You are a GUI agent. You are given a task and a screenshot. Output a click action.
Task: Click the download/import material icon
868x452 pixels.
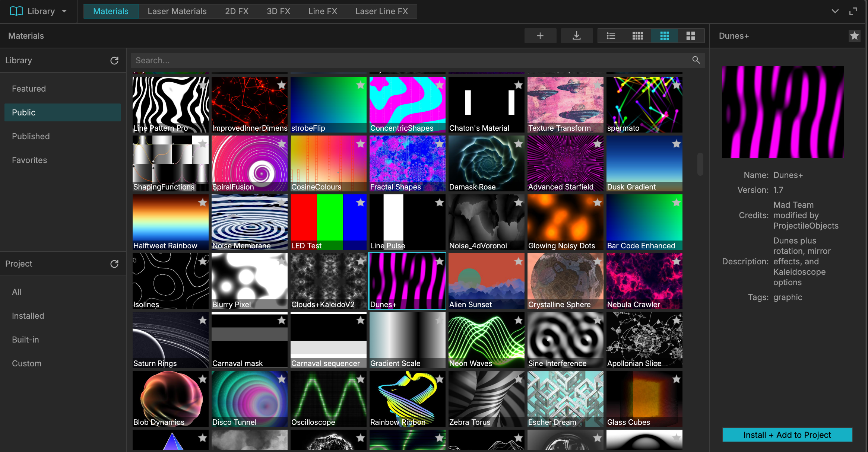tap(577, 36)
